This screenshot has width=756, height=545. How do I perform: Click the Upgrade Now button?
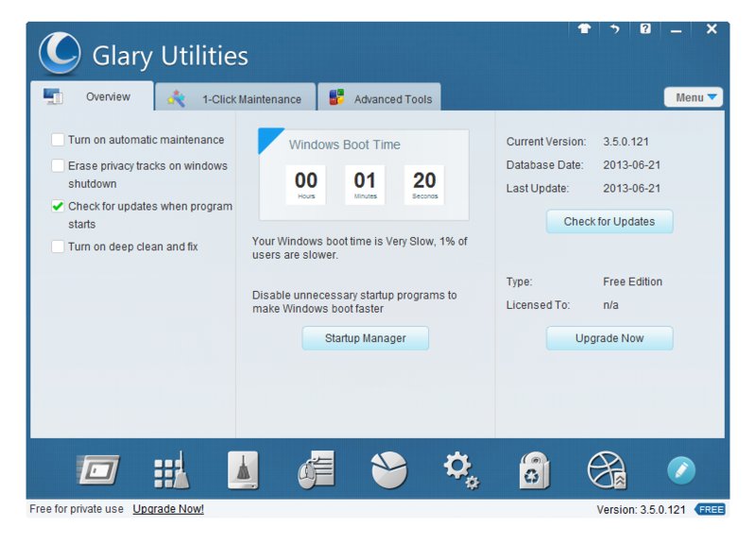pyautogui.click(x=610, y=338)
